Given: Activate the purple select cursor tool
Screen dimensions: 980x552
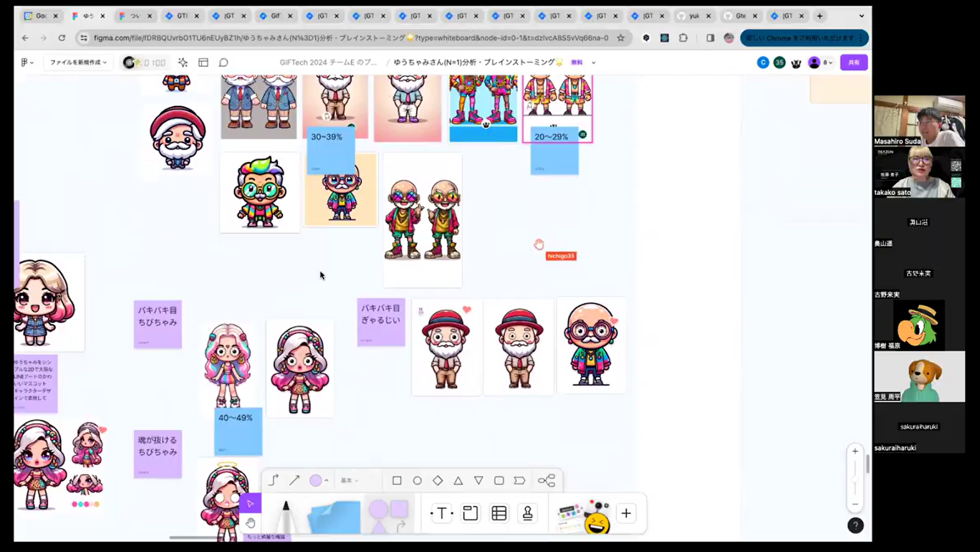Looking at the screenshot, I should coord(251,504).
